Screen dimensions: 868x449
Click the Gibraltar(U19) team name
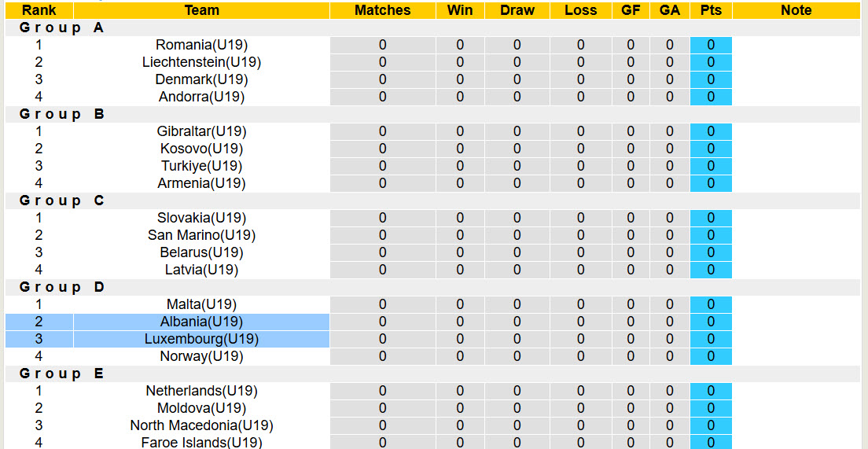201,131
